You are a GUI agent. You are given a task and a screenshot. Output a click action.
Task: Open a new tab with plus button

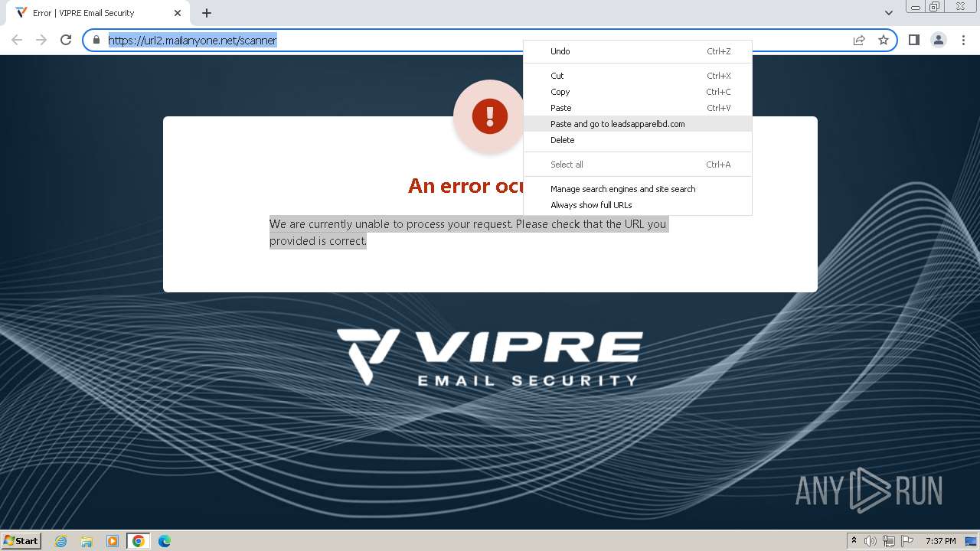207,13
